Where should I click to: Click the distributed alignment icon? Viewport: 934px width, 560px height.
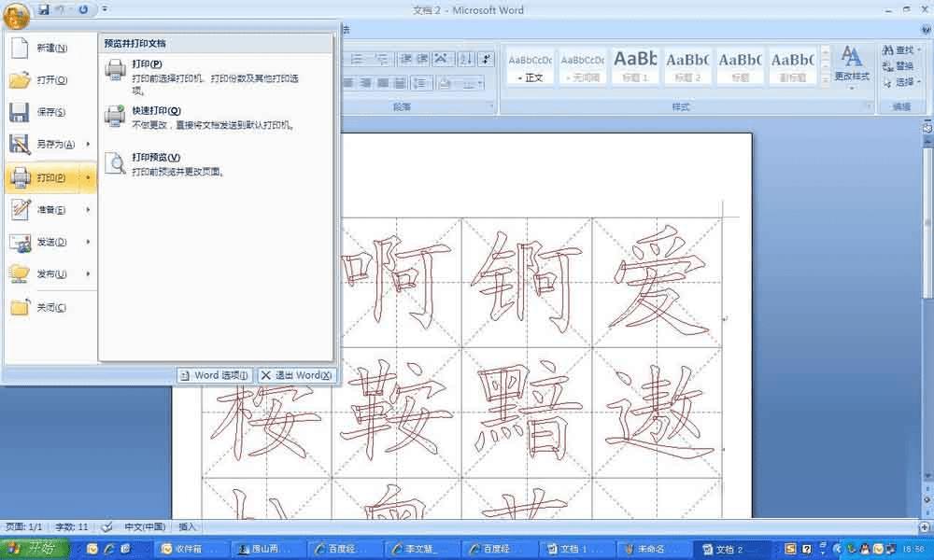(x=401, y=83)
